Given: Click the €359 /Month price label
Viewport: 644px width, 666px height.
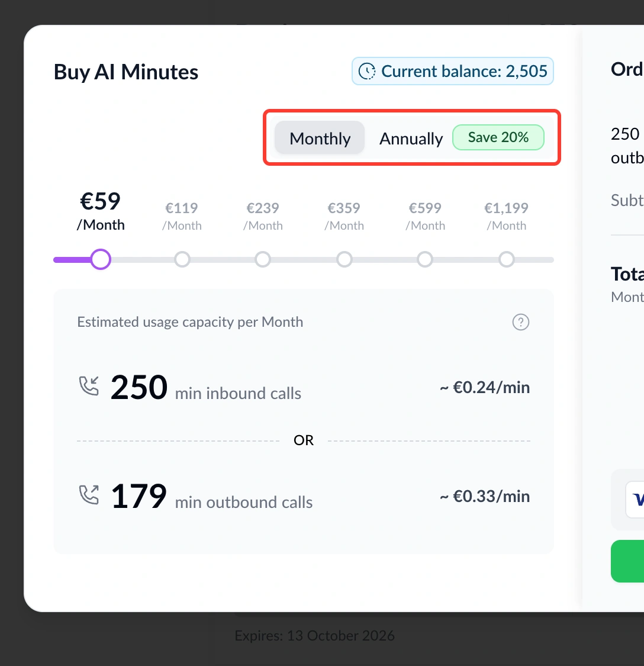Looking at the screenshot, I should point(344,216).
